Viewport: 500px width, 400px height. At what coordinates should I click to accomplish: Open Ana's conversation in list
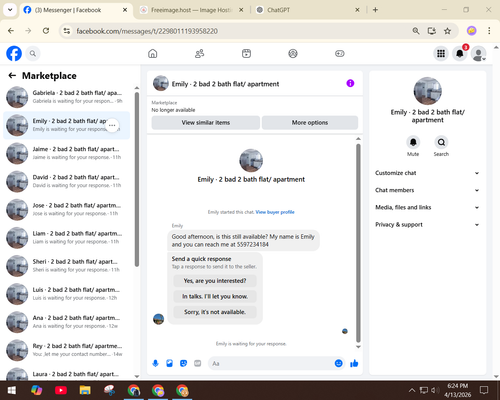(x=67, y=322)
